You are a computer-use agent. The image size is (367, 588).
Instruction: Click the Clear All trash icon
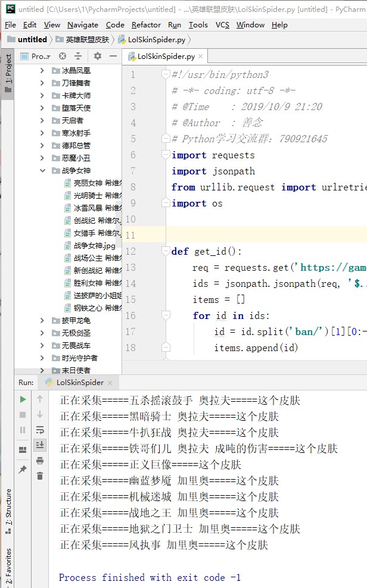coord(40,476)
